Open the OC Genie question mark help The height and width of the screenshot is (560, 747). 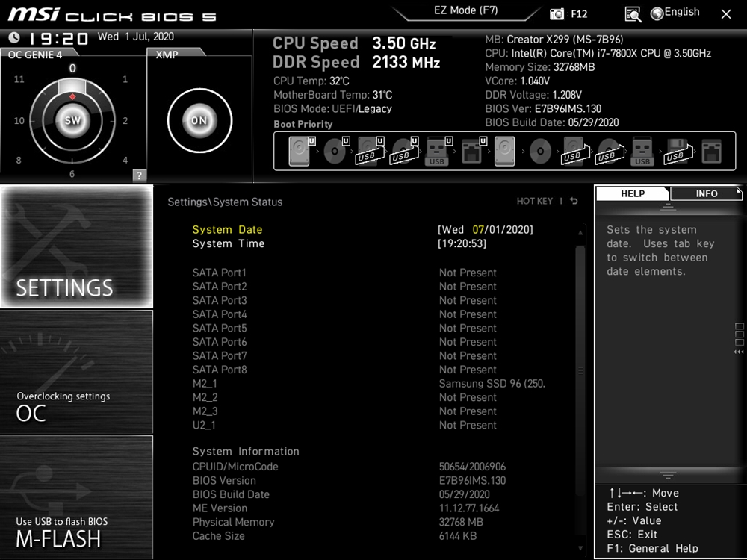pyautogui.click(x=139, y=175)
